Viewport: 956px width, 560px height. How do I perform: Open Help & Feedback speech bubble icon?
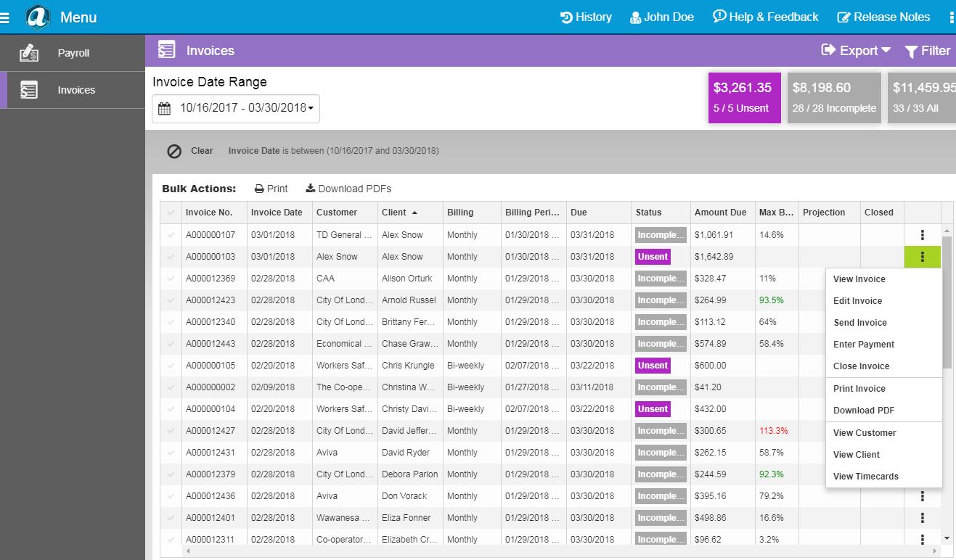[719, 17]
